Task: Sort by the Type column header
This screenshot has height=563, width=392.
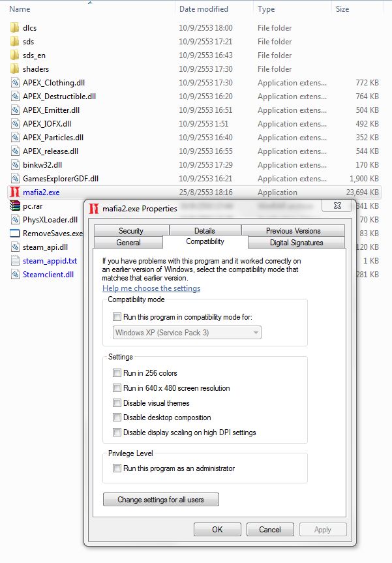Action: point(266,9)
